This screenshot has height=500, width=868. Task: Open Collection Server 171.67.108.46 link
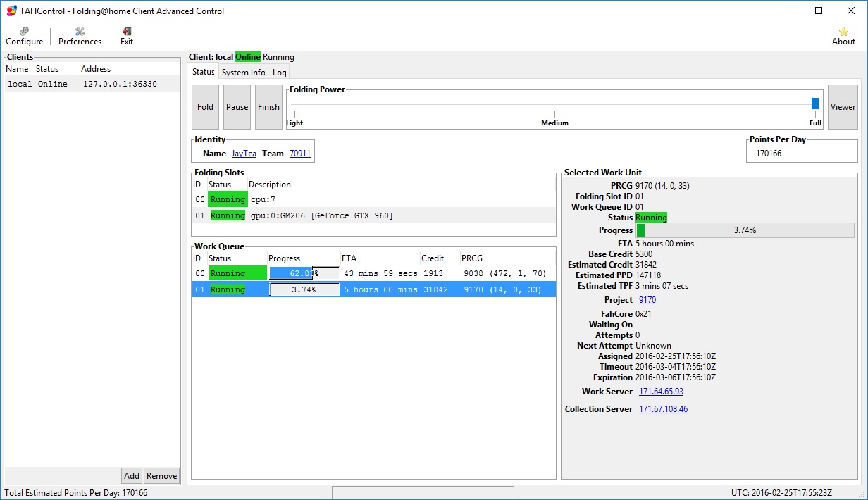point(663,408)
